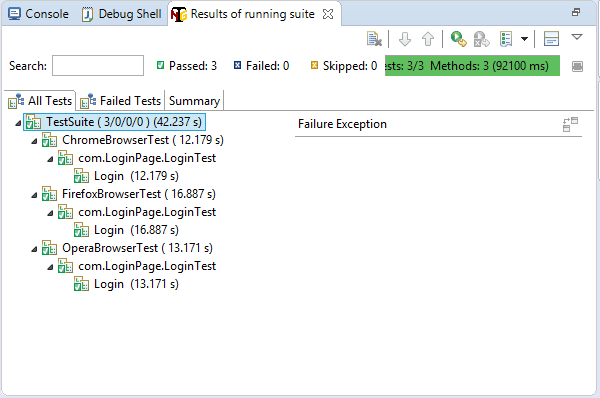
Task: Click the TestSuite passed icon
Action: point(33,122)
